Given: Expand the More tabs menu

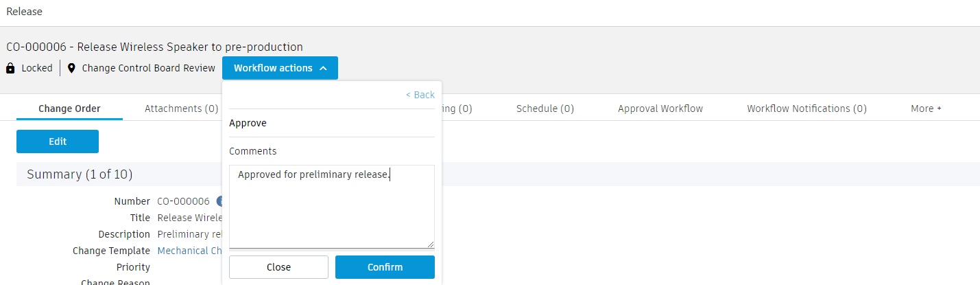Looking at the screenshot, I should coord(926,109).
